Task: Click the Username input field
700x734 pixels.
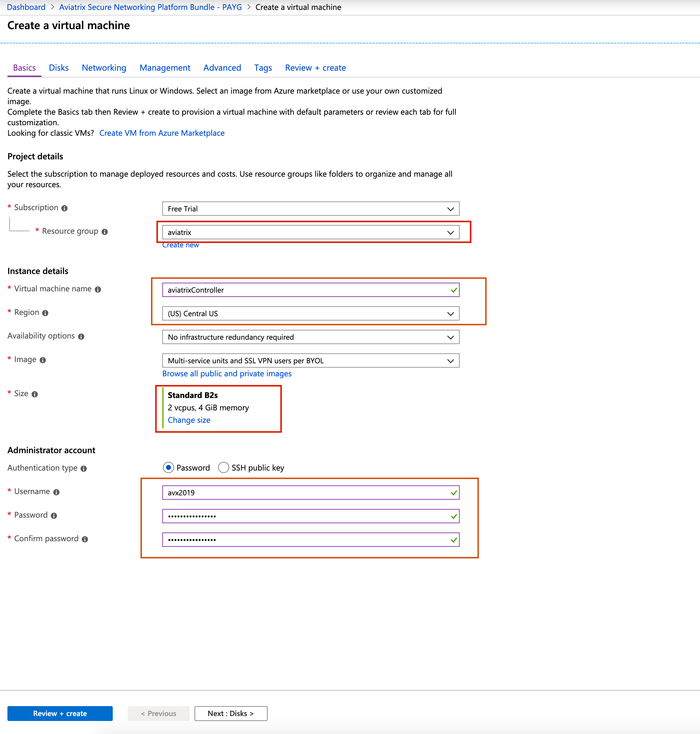Action: click(310, 493)
